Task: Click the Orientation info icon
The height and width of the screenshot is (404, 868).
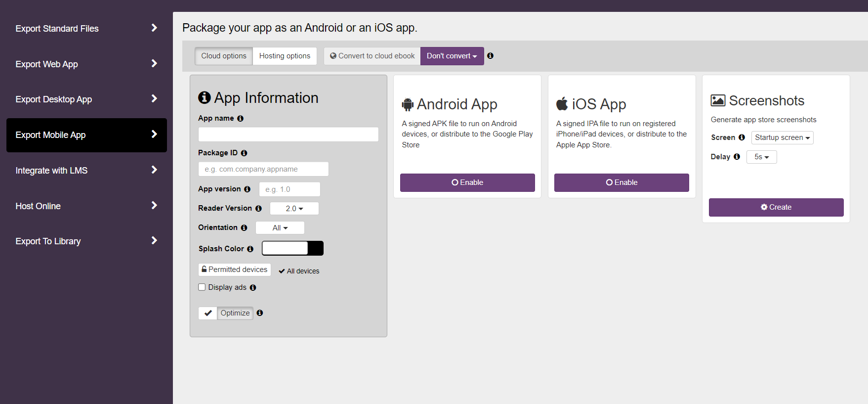Action: (x=244, y=228)
